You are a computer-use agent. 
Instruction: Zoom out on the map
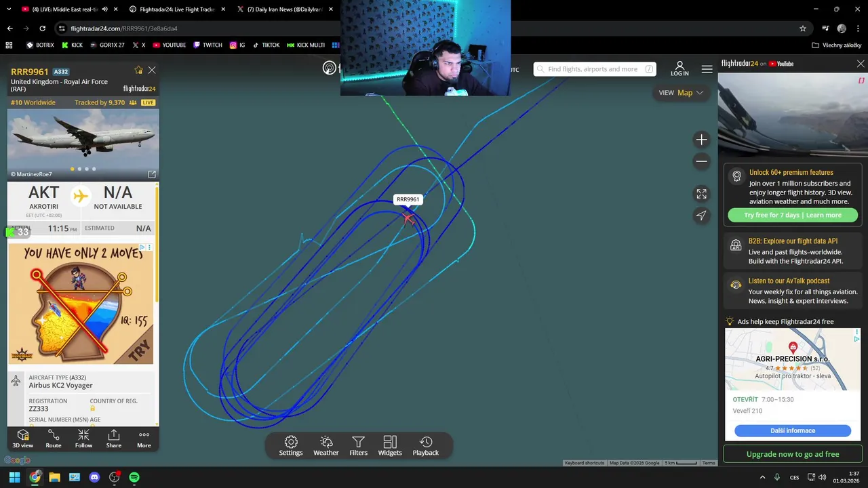701,161
